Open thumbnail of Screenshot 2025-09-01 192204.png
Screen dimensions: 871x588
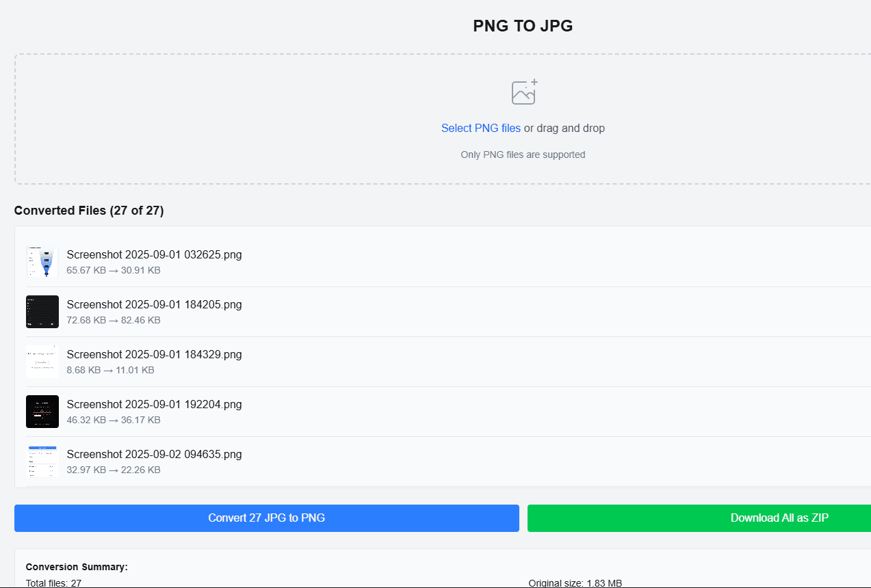tap(42, 412)
